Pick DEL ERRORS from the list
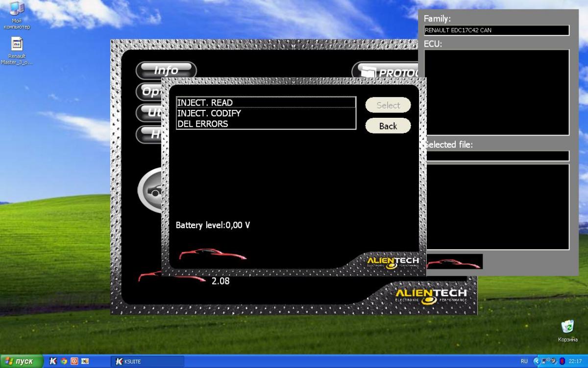 coord(266,124)
